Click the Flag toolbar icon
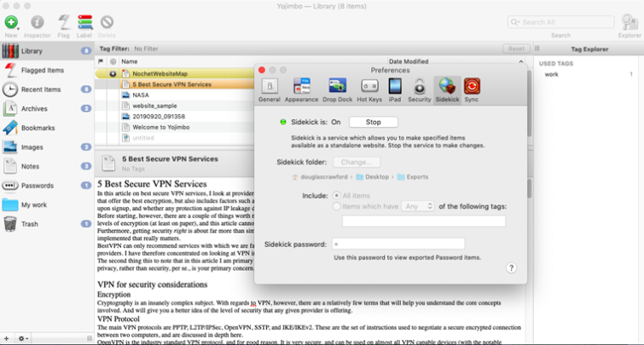This screenshot has width=644, height=345. [x=63, y=22]
